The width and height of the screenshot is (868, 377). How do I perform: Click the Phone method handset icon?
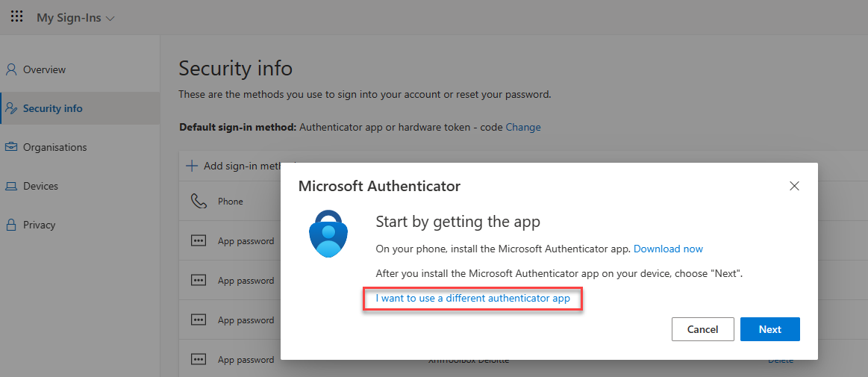click(199, 202)
